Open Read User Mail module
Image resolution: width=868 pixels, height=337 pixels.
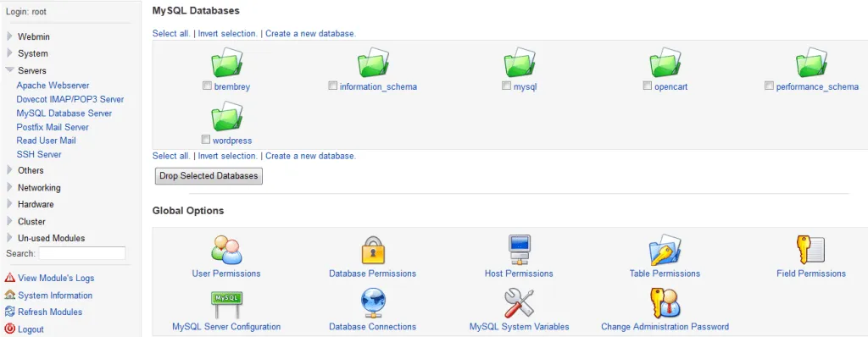(47, 141)
